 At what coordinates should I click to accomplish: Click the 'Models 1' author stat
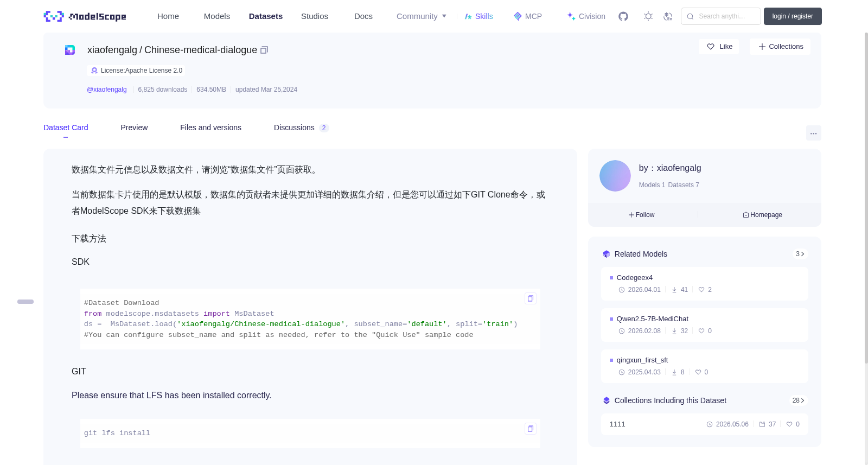(x=652, y=185)
